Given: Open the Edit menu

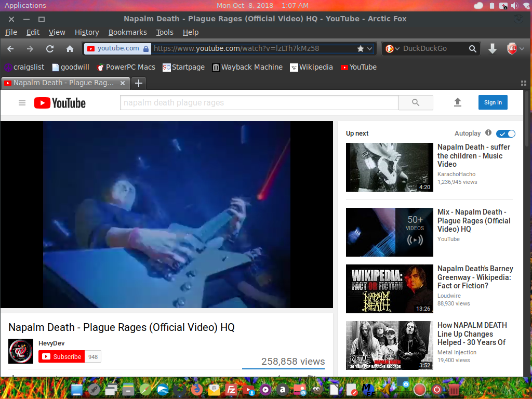Looking at the screenshot, I should [x=33, y=32].
